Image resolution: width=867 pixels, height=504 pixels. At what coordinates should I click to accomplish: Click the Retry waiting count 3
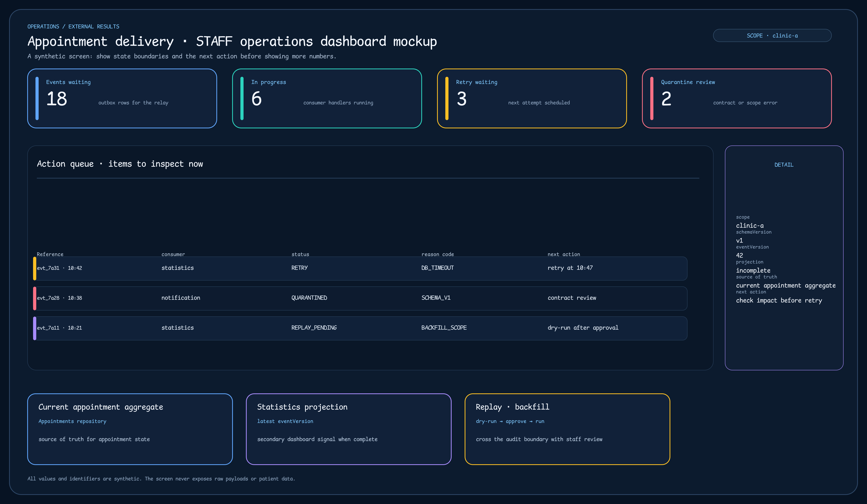[x=462, y=99]
